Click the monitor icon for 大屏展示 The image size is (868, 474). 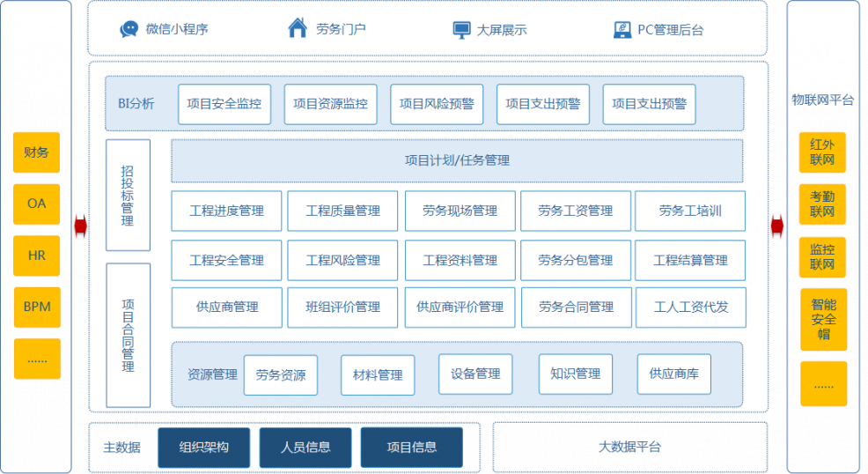coord(461,30)
